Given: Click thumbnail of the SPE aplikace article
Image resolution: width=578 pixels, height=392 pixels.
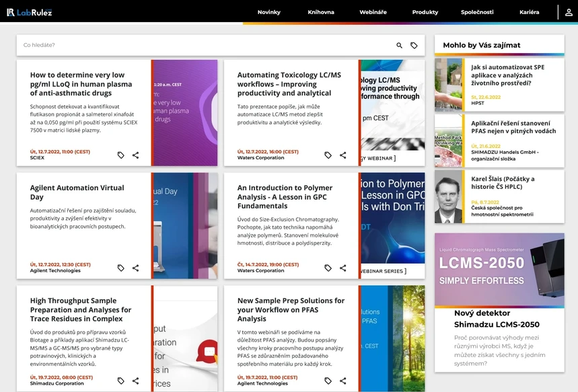Looking at the screenshot, I should tap(448, 85).
